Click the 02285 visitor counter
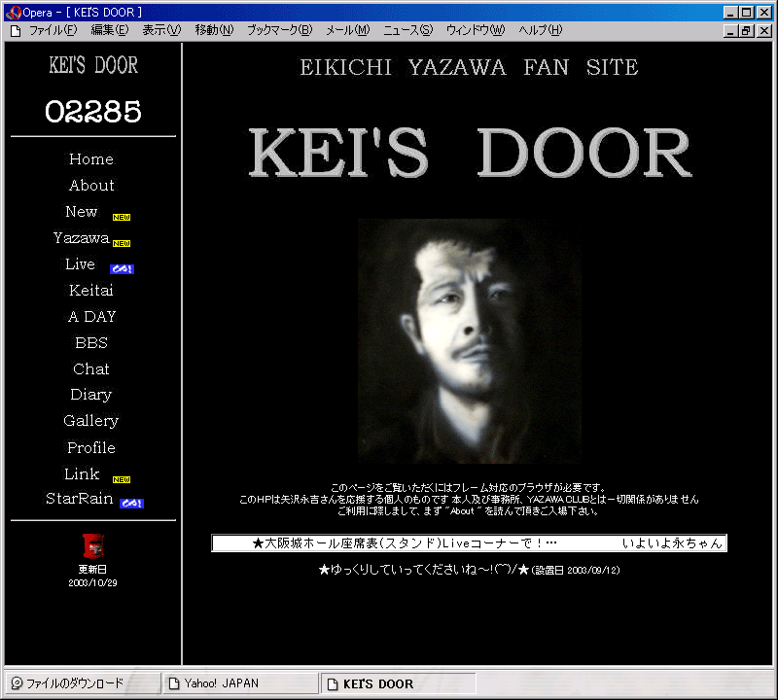The width and height of the screenshot is (778, 700). pyautogui.click(x=93, y=112)
